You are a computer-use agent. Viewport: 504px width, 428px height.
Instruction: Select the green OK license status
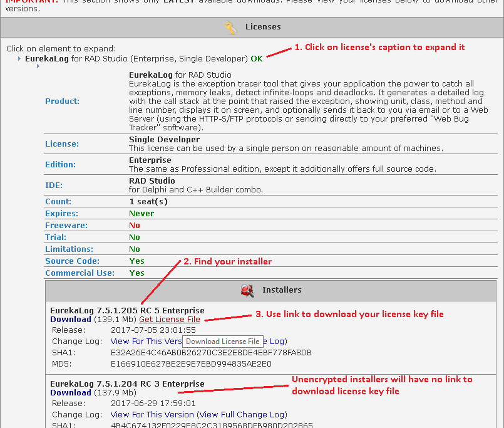click(x=257, y=58)
